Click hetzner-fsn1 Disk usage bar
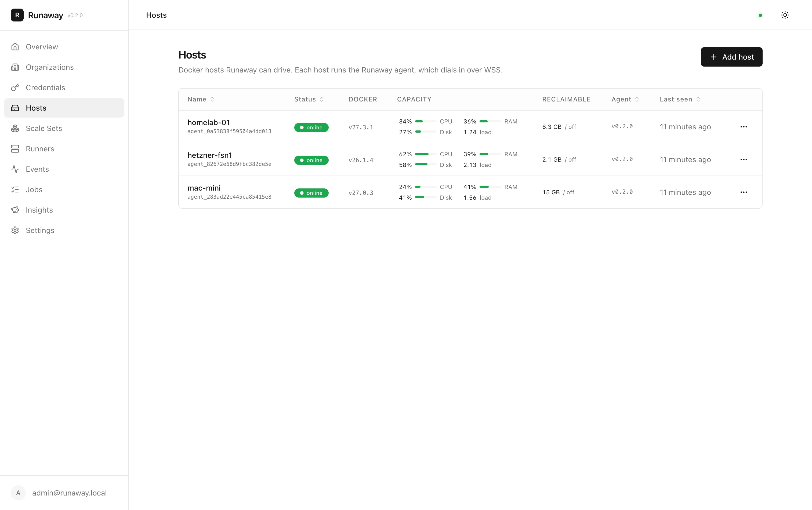Screen dimensions: 812x510 click(x=426, y=165)
